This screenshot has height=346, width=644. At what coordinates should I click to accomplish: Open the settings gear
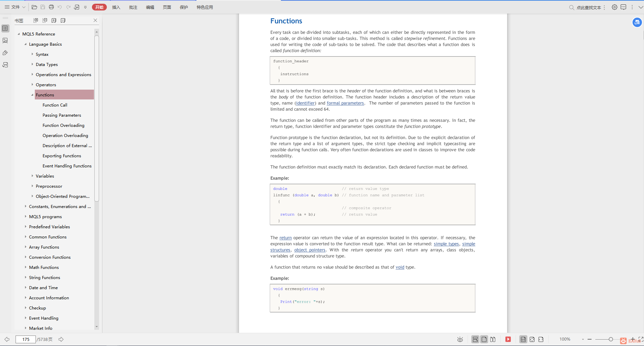[x=615, y=7]
